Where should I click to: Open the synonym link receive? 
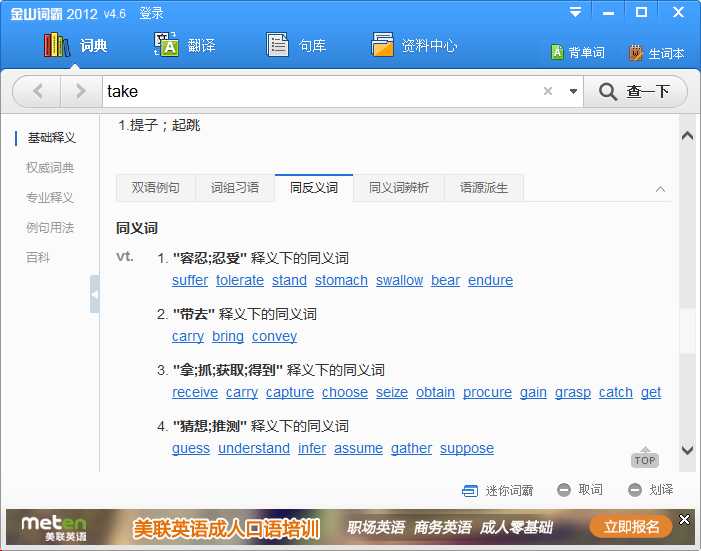coord(195,392)
